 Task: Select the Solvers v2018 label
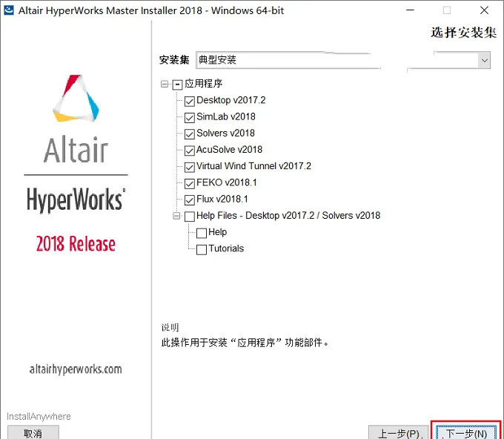(225, 133)
